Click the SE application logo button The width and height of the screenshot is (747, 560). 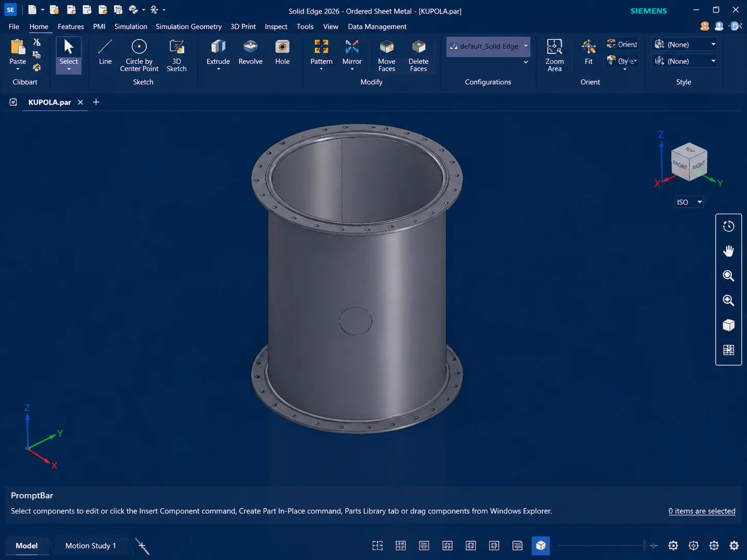click(10, 10)
